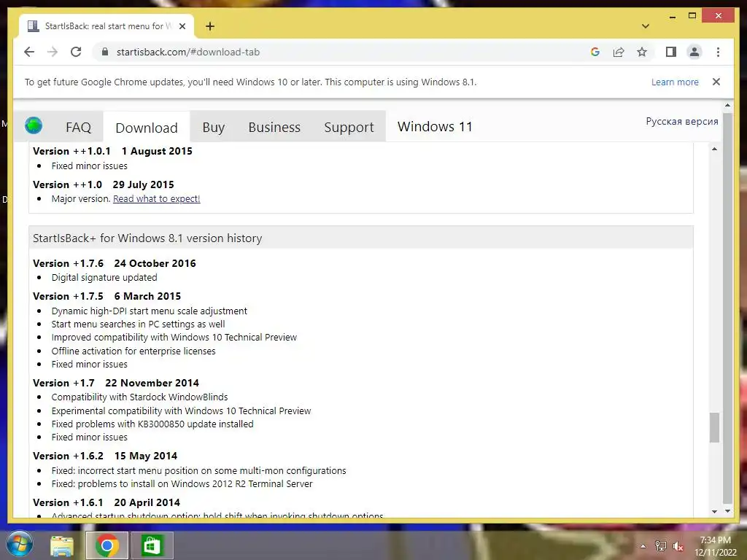
Task: Click 'Fixed problems with KB3000850' line
Action: pyautogui.click(x=152, y=424)
